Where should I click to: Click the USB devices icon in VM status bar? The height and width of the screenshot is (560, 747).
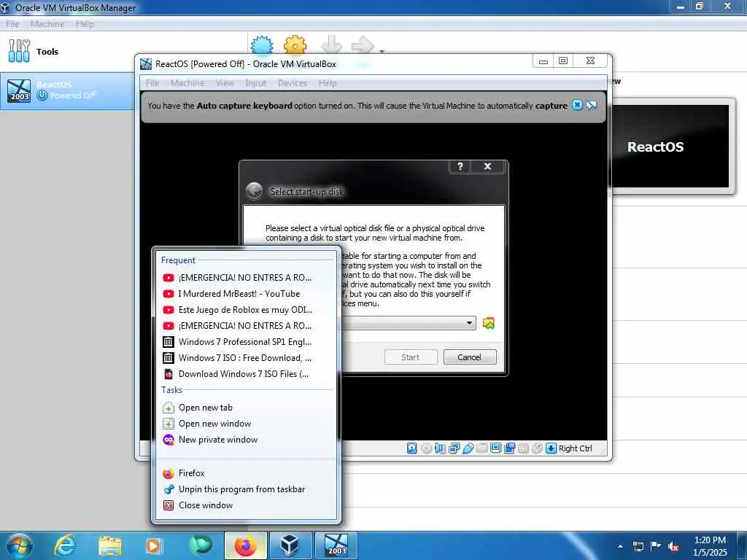[468, 448]
